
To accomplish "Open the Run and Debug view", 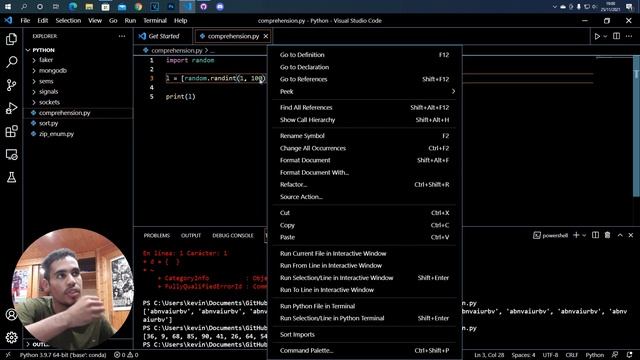I will [x=11, y=108].
